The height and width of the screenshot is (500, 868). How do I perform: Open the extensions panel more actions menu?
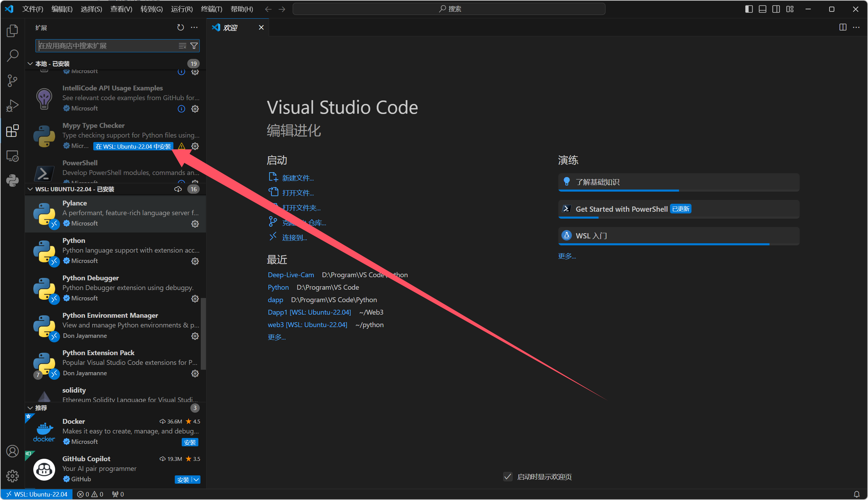point(194,27)
